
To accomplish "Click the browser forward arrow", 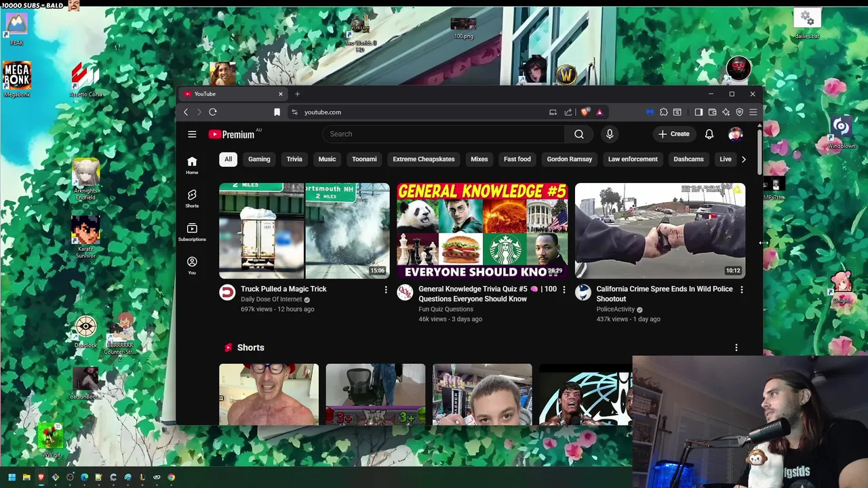I will pyautogui.click(x=199, y=112).
